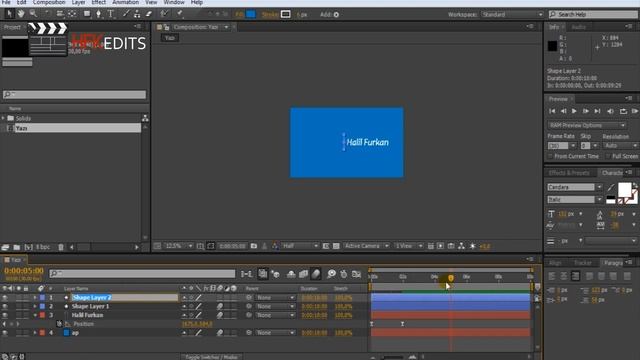Open the Layer menu

point(78,2)
